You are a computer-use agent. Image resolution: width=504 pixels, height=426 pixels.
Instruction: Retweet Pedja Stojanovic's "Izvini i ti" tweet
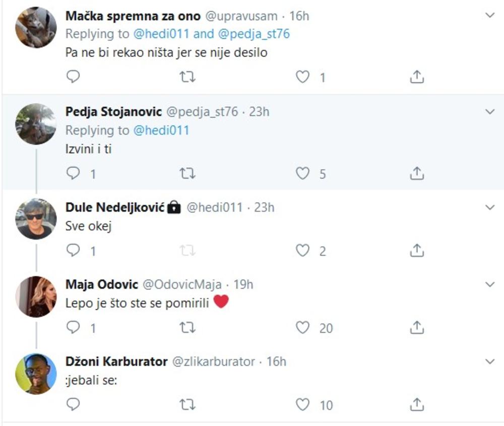(x=187, y=174)
